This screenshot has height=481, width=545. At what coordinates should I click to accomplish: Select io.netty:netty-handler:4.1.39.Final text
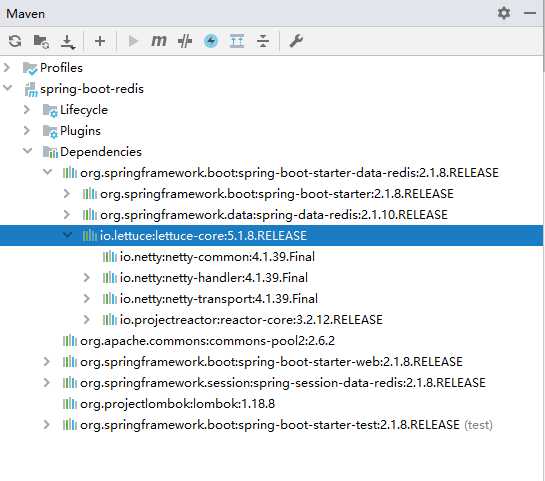pyautogui.click(x=214, y=278)
